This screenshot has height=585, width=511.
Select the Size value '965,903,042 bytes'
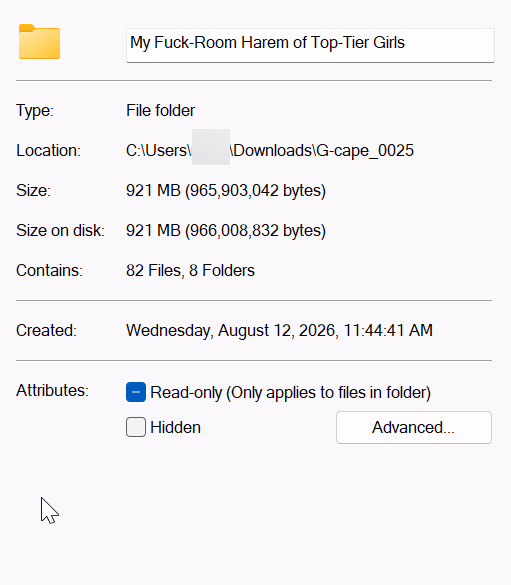pyautogui.click(x=256, y=191)
